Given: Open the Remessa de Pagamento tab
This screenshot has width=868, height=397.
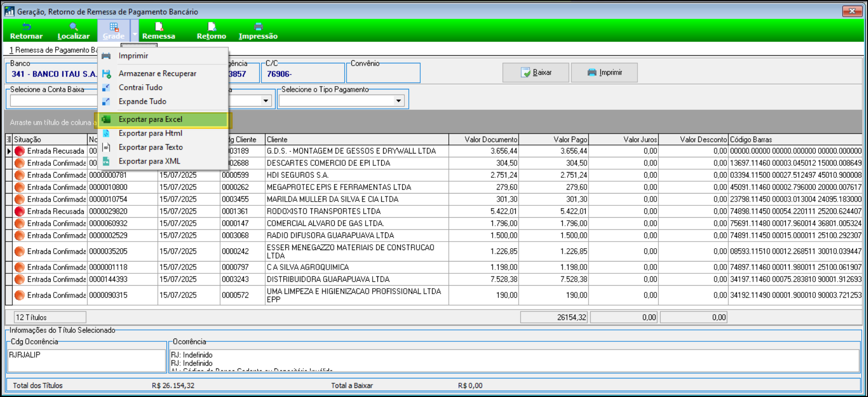Looking at the screenshot, I should point(53,50).
